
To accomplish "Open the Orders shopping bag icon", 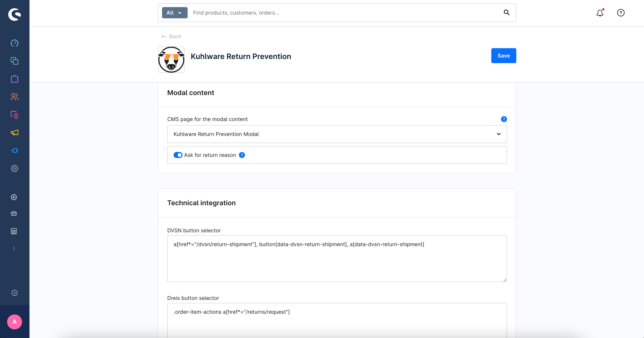I will [x=15, y=79].
